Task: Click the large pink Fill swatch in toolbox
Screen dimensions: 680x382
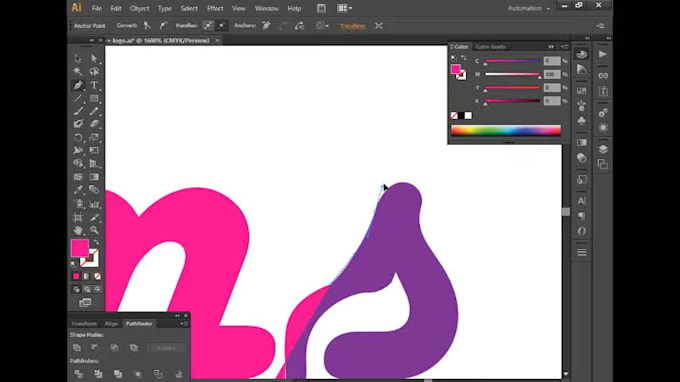Action: coord(80,248)
